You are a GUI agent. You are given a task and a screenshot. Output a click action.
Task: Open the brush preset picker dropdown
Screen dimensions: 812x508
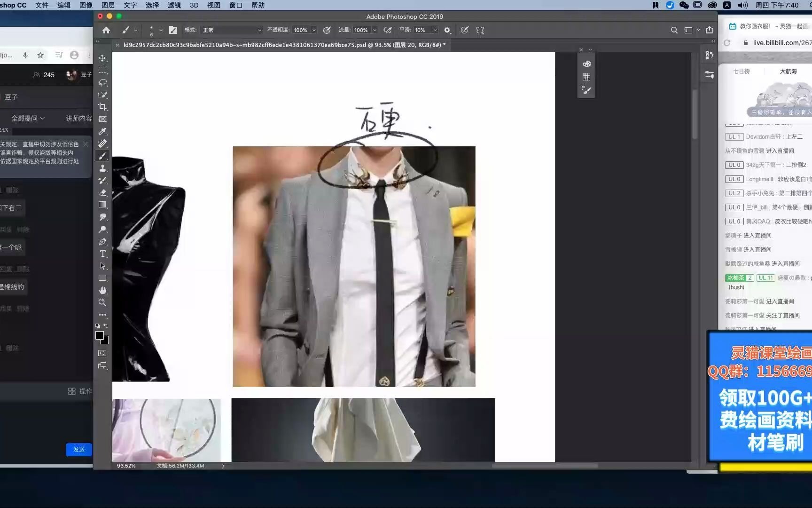coord(161,30)
